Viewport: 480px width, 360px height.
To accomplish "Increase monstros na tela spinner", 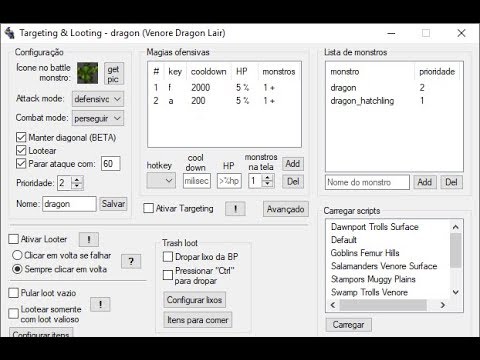I will point(267,178).
